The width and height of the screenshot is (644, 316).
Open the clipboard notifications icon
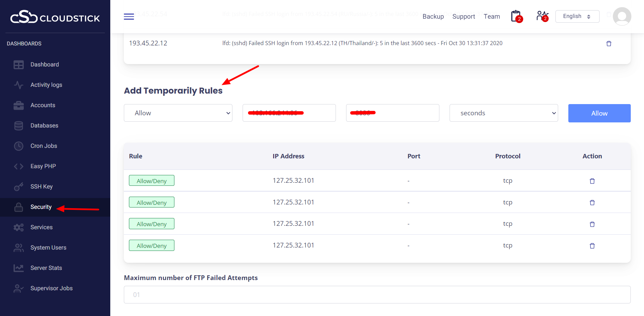pyautogui.click(x=516, y=16)
